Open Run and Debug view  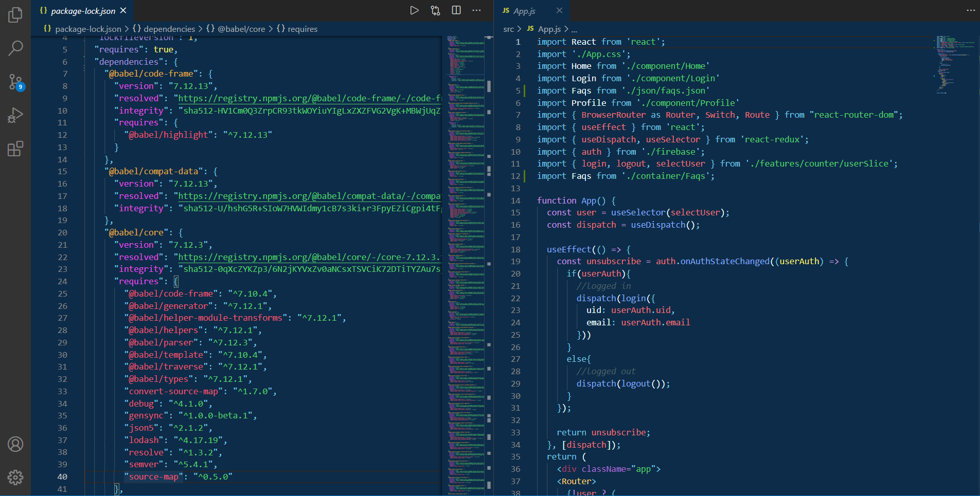(15, 115)
